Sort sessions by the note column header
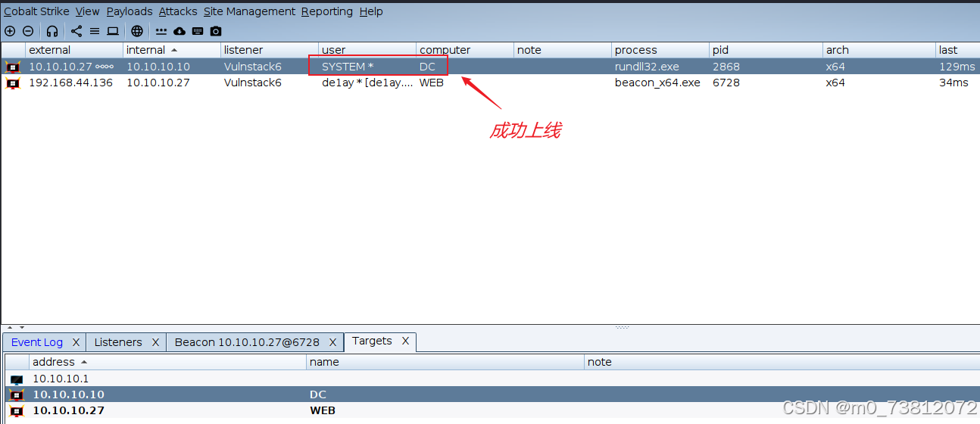This screenshot has height=424, width=980. coord(563,50)
